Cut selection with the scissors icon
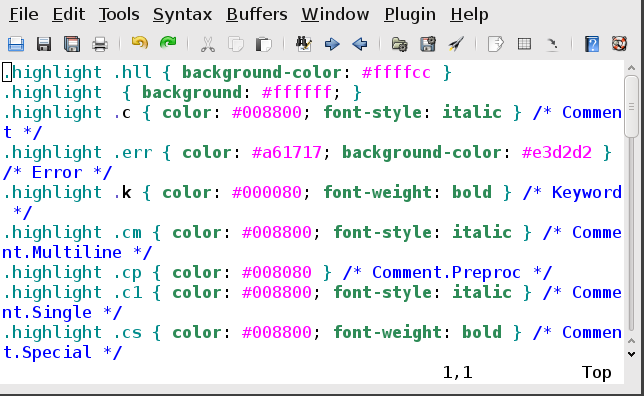 pyautogui.click(x=208, y=44)
